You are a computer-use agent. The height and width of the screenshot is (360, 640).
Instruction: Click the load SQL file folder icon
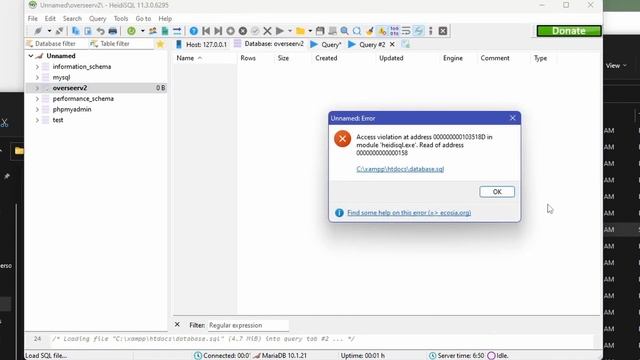coord(300,31)
